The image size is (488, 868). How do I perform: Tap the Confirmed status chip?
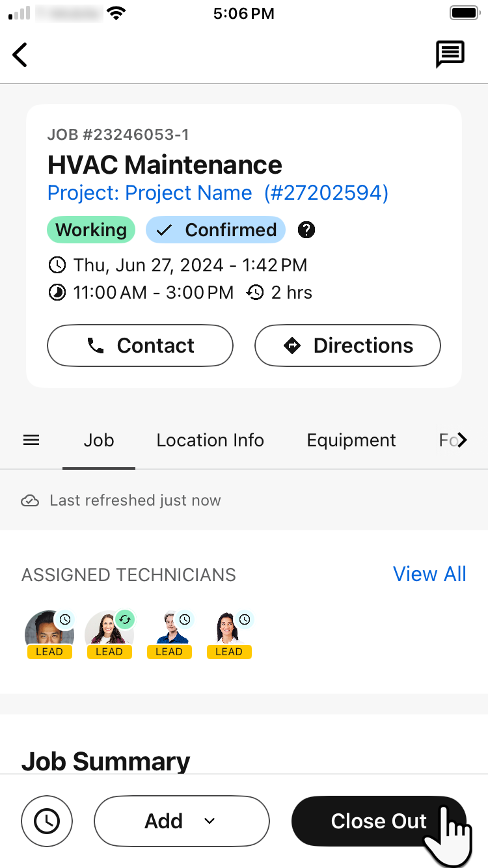pos(215,230)
